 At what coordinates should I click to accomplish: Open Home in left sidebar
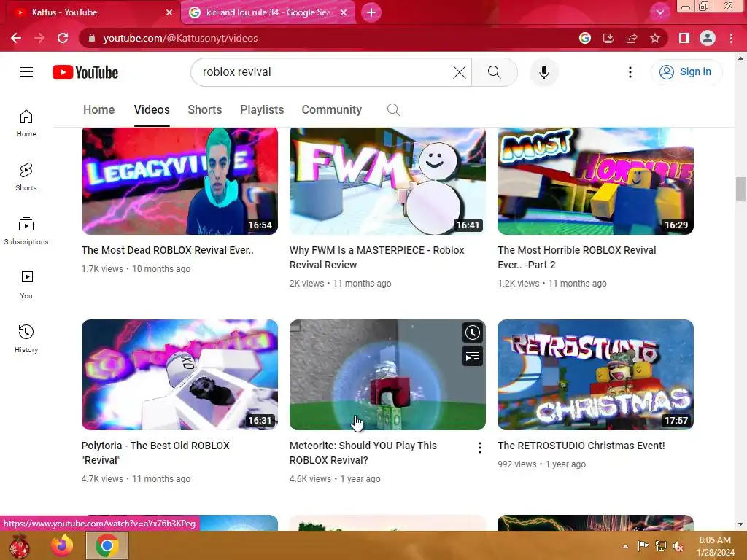pos(26,122)
